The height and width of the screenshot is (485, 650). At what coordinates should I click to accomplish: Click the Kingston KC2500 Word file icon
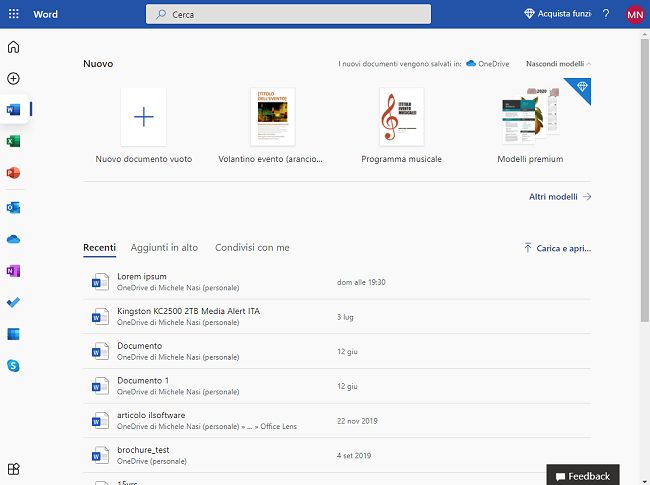[x=100, y=317]
